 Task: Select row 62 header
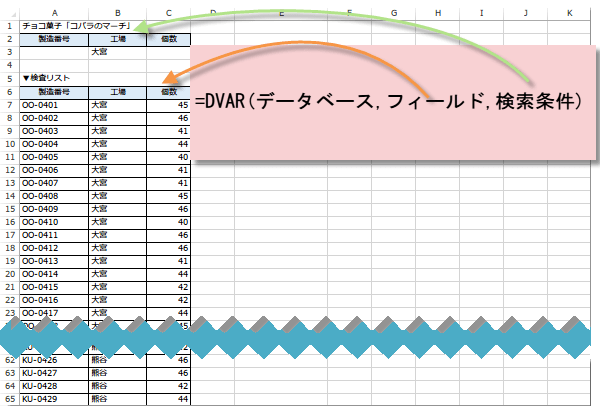click(x=10, y=360)
